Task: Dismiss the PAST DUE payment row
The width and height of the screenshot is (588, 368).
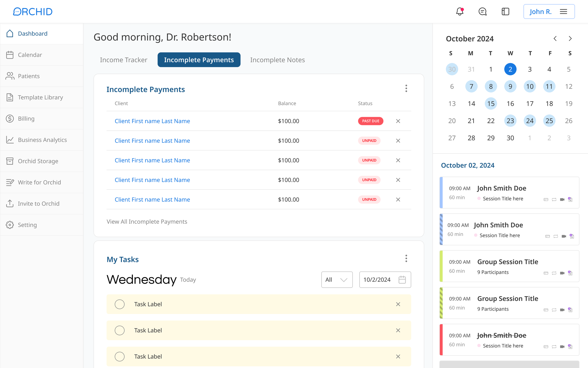Action: 398,121
